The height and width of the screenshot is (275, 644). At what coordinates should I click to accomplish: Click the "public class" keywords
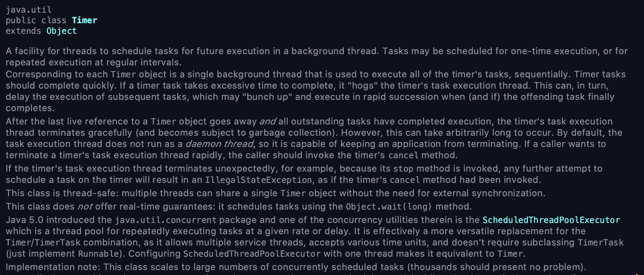36,20
